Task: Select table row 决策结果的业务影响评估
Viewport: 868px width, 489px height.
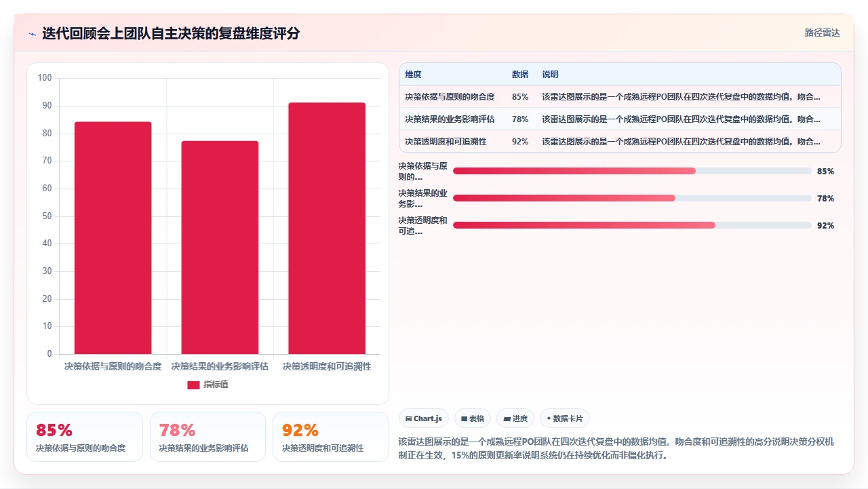Action: click(620, 119)
